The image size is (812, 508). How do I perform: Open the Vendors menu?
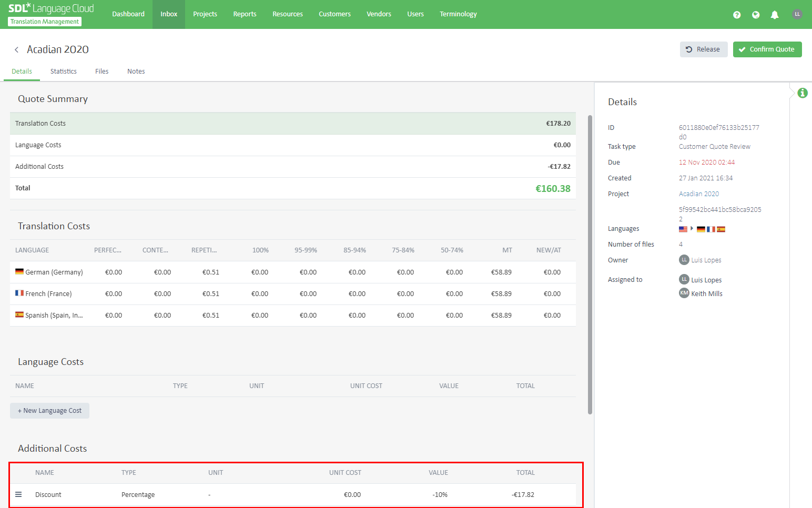tap(379, 14)
